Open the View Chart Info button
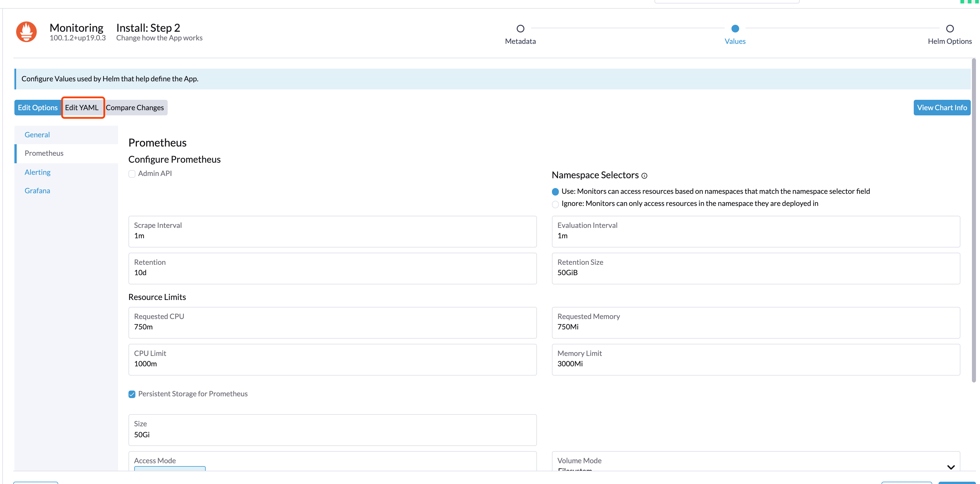 point(942,108)
